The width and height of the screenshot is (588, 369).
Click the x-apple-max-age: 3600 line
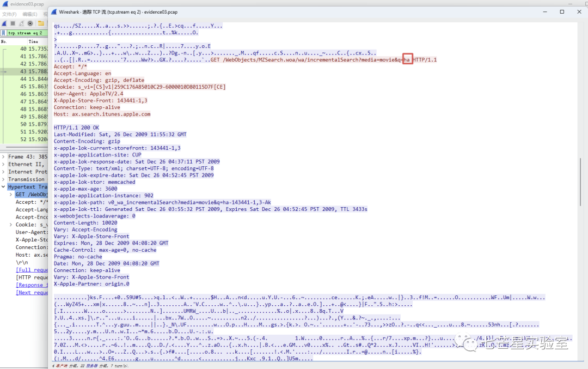point(85,189)
